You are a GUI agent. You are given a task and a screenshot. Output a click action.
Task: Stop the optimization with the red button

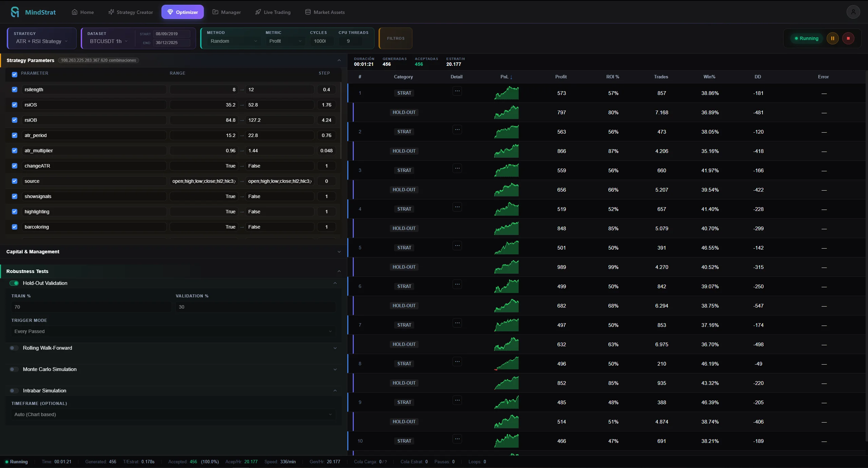(x=848, y=38)
